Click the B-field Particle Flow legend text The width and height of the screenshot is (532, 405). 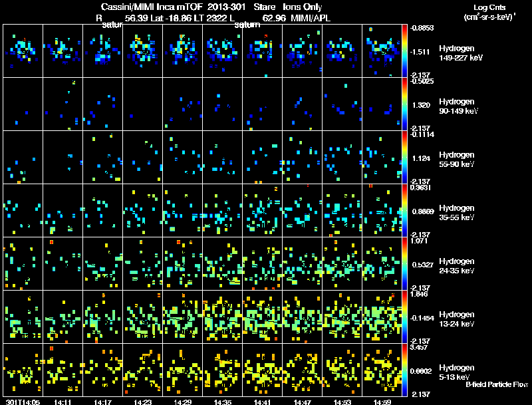click(496, 384)
